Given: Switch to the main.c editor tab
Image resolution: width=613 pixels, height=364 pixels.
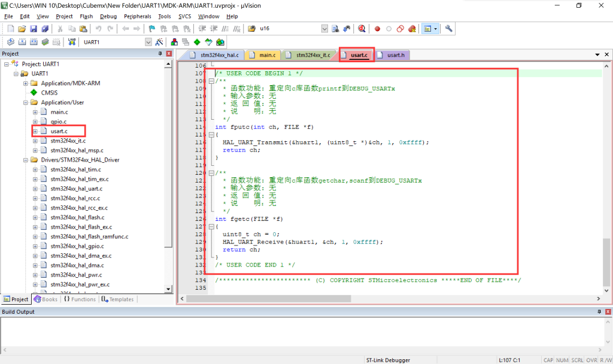Looking at the screenshot, I should pyautogui.click(x=263, y=54).
